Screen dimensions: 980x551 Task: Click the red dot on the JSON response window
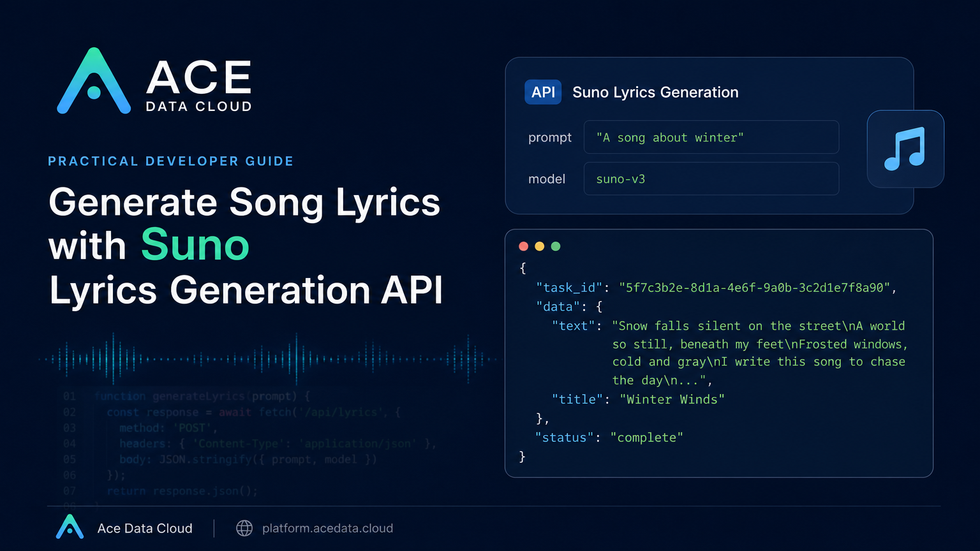(524, 246)
